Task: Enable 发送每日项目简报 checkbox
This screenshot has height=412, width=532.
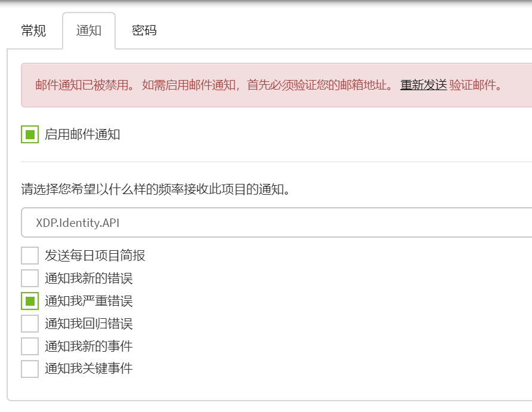Action: (30, 256)
